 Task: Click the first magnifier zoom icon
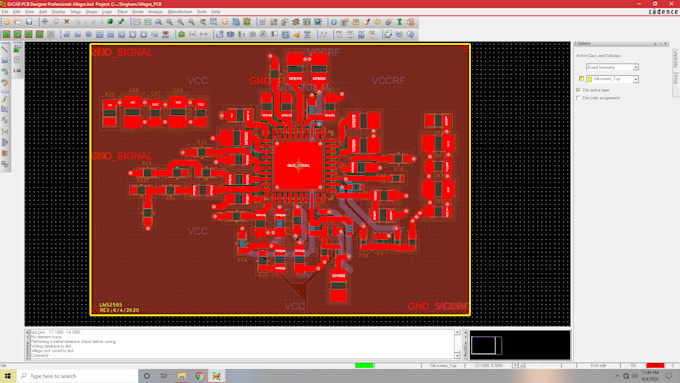(158, 22)
